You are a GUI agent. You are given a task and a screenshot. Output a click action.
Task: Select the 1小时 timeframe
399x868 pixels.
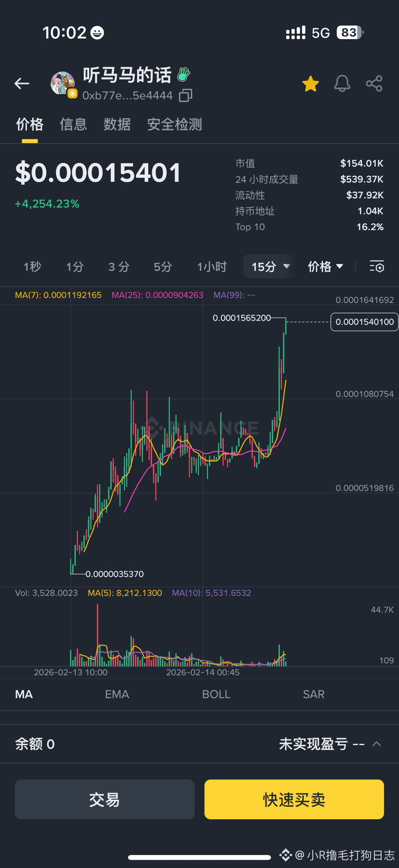click(x=212, y=267)
